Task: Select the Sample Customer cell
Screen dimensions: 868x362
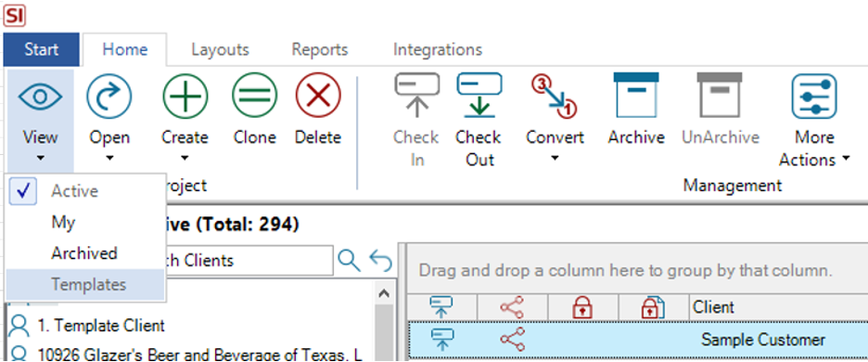Action: coord(763,340)
